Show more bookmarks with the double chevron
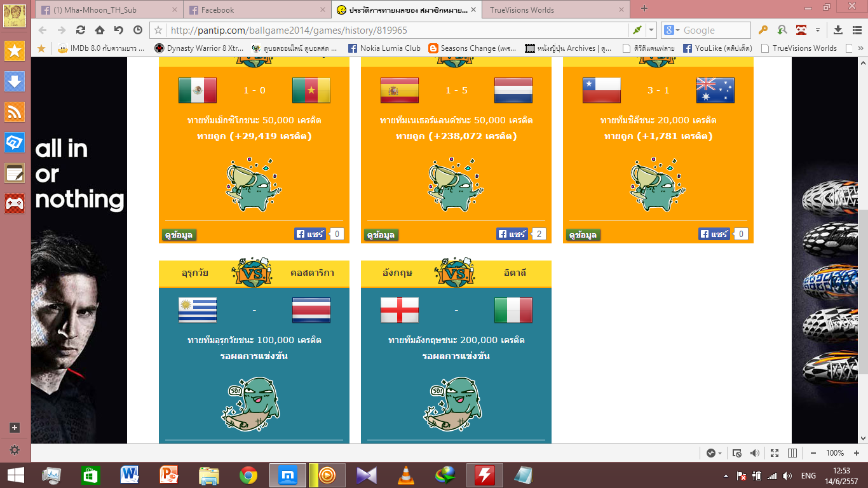868x488 pixels. coord(861,48)
